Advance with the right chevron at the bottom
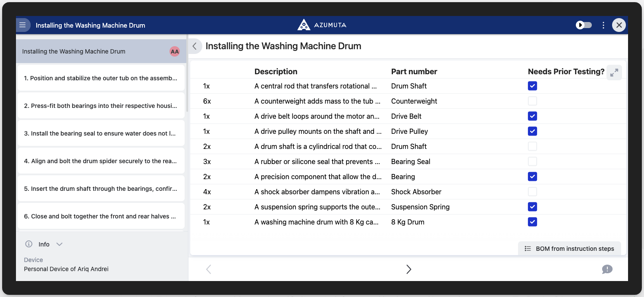Image resolution: width=644 pixels, height=297 pixels. 408,269
